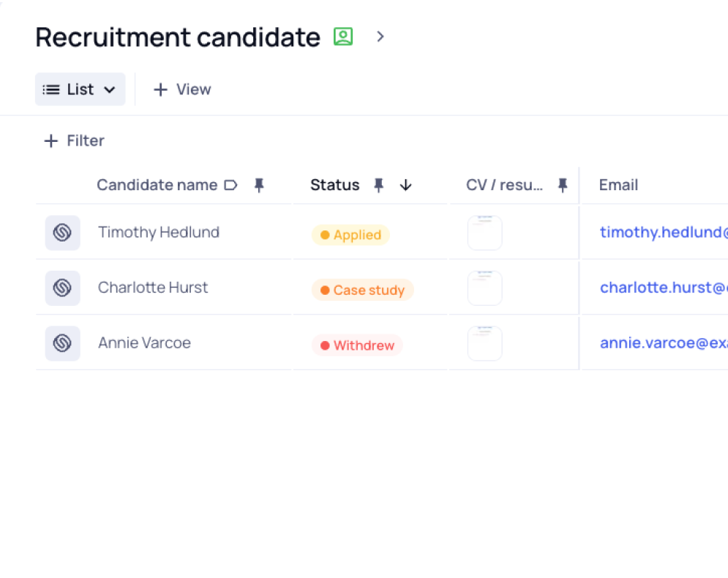The image size is (728, 578).
Task: Open Timothy Hedlund's CV thumbnail
Action: (484, 233)
